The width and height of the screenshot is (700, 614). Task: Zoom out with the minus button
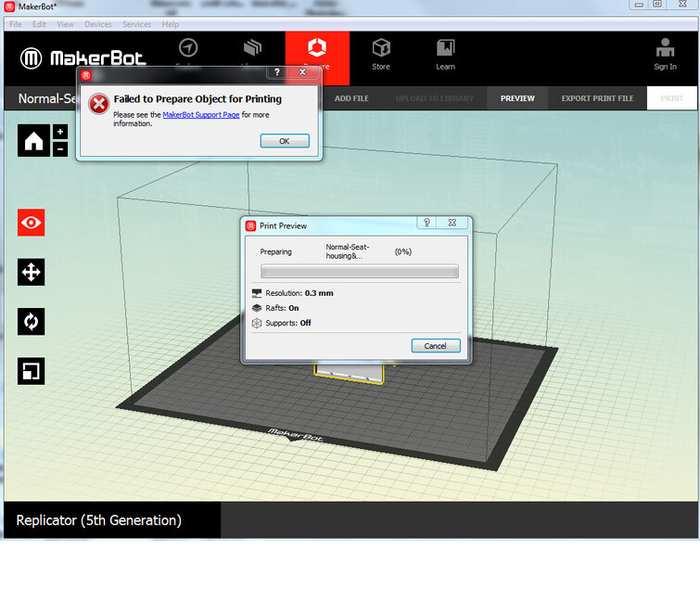pos(60,149)
